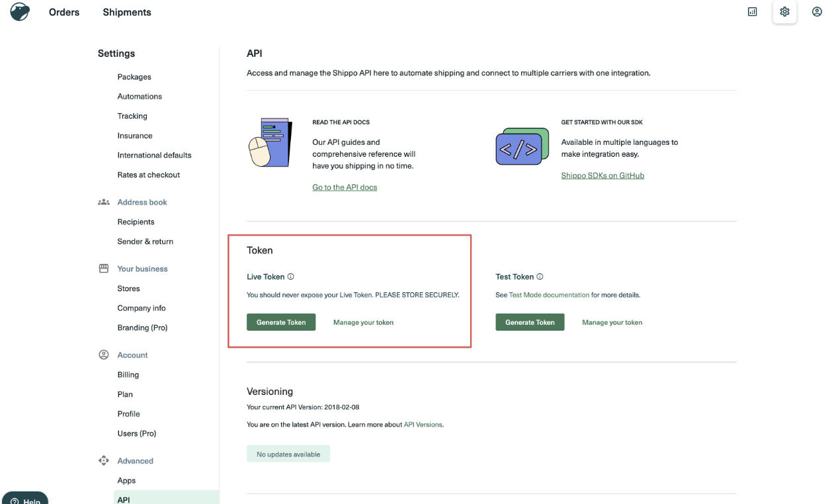Click the Shippo logo icon
Viewport: 832px width, 504px height.
(20, 12)
